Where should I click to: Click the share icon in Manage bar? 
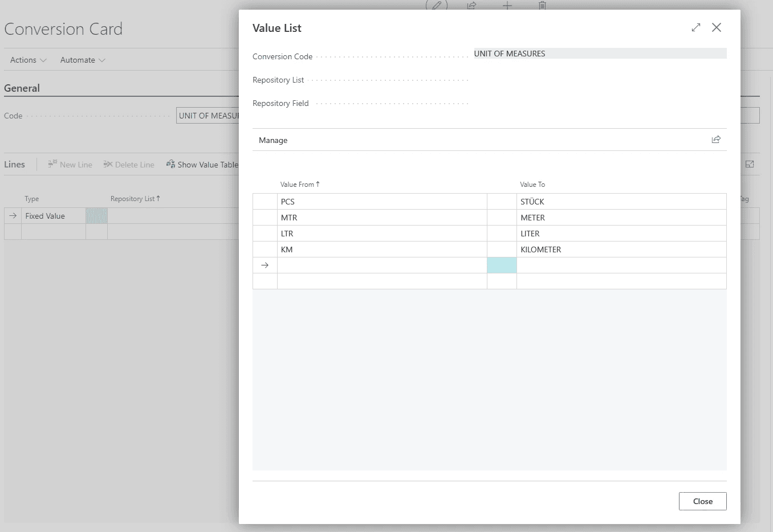716,140
